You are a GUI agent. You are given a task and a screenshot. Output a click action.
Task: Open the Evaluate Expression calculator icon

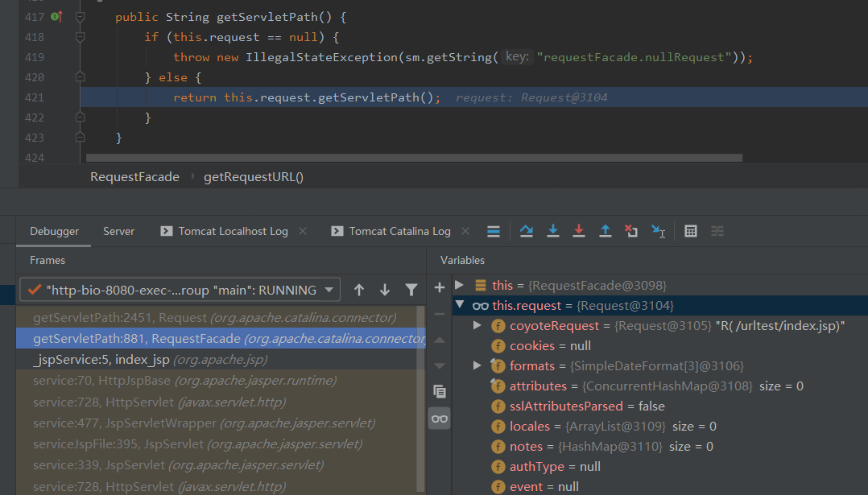(691, 231)
